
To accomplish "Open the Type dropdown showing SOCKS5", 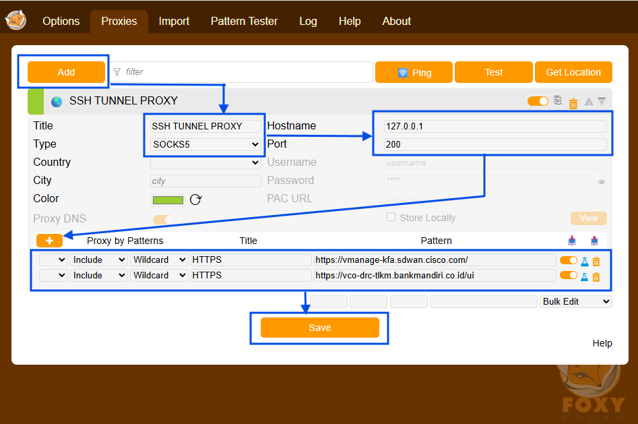I will coord(205,144).
